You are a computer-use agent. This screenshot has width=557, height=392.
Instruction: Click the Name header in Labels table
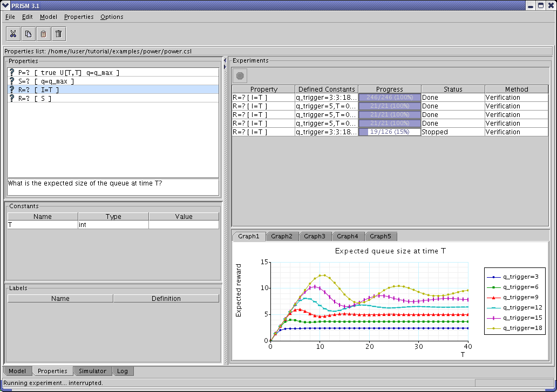point(60,298)
